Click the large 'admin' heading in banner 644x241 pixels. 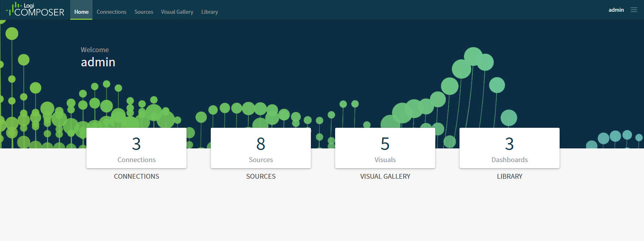[98, 62]
